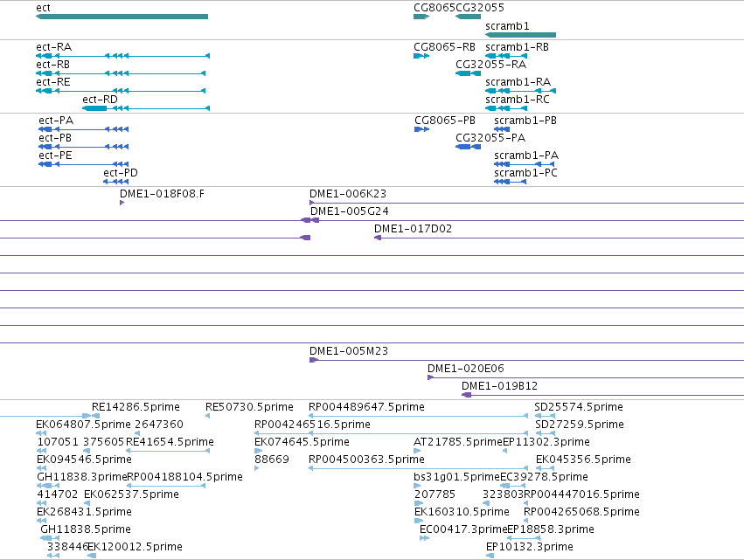Click the EK062537.5prime EST label
Image resolution: width=744 pixels, height=560 pixels.
coord(131,495)
